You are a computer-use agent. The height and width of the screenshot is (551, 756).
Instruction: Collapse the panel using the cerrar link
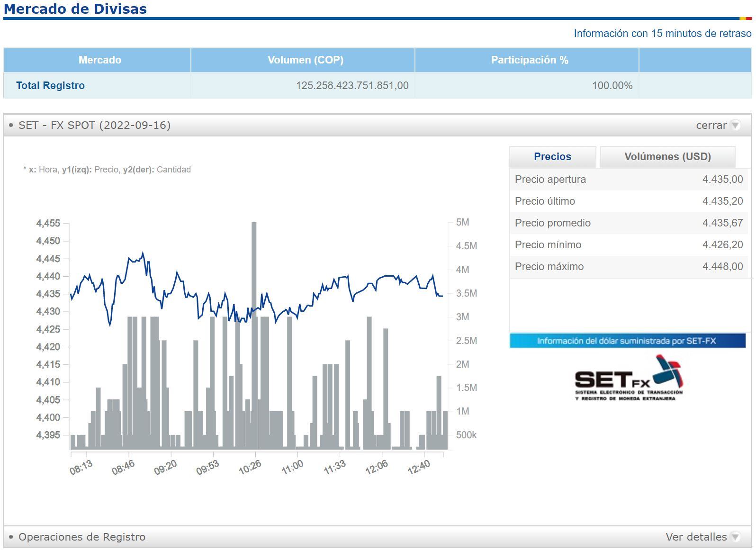tap(711, 125)
